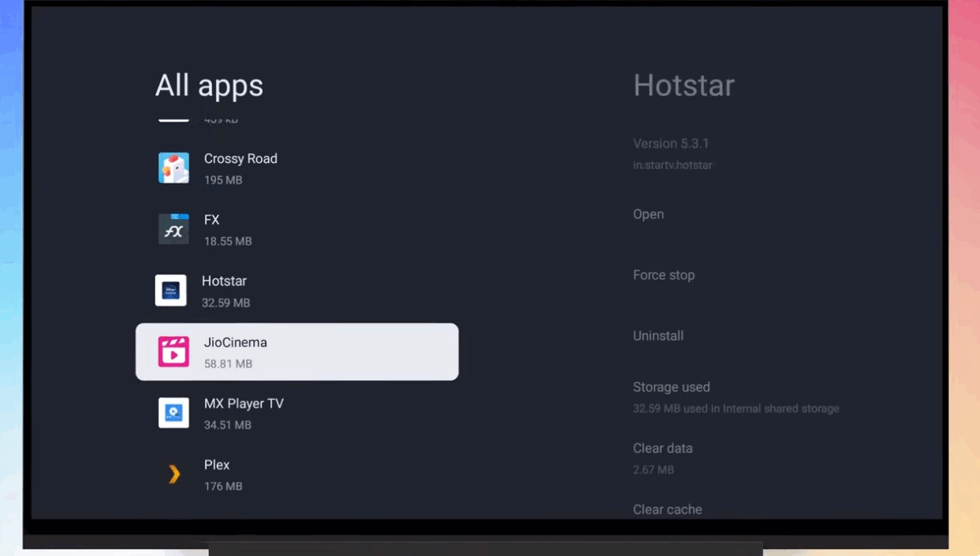Viewport: 980px width, 556px height.
Task: Force stop the Hotstar app
Action: click(x=664, y=275)
